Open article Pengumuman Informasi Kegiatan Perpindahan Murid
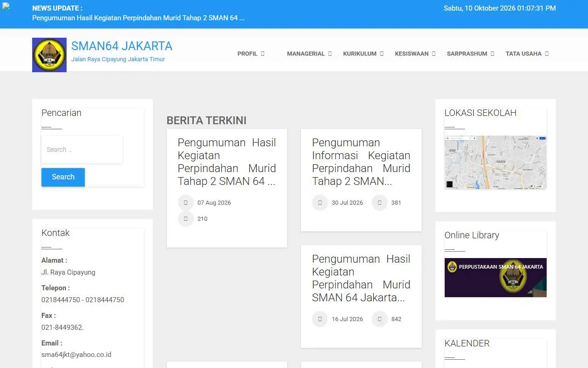588x368 pixels. pyautogui.click(x=361, y=162)
